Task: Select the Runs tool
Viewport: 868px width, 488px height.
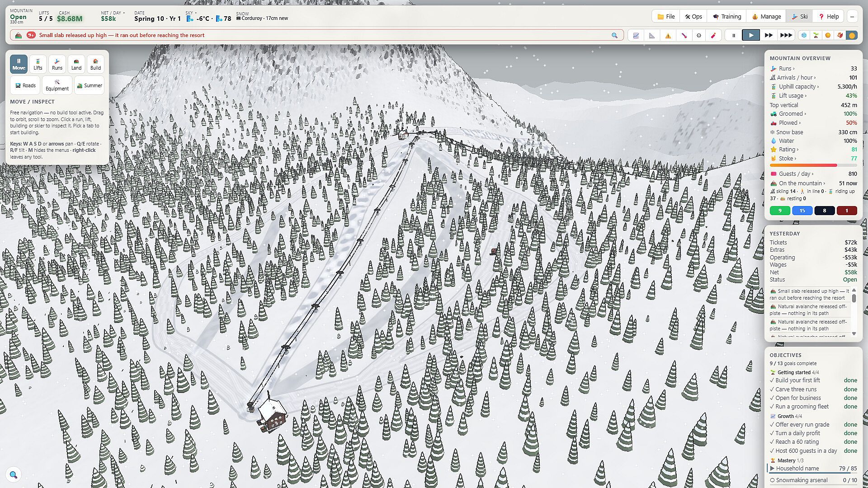Action: click(57, 64)
